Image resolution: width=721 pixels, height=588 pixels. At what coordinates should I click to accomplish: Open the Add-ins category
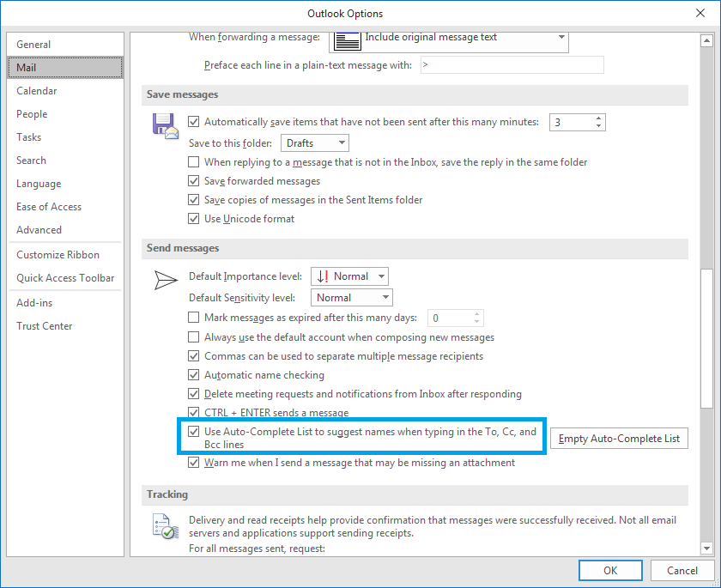[65, 303]
